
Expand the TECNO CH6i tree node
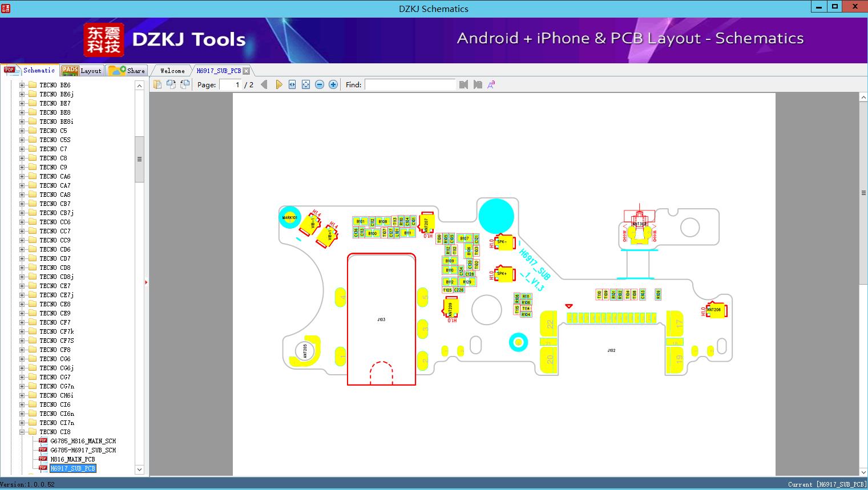click(x=22, y=395)
